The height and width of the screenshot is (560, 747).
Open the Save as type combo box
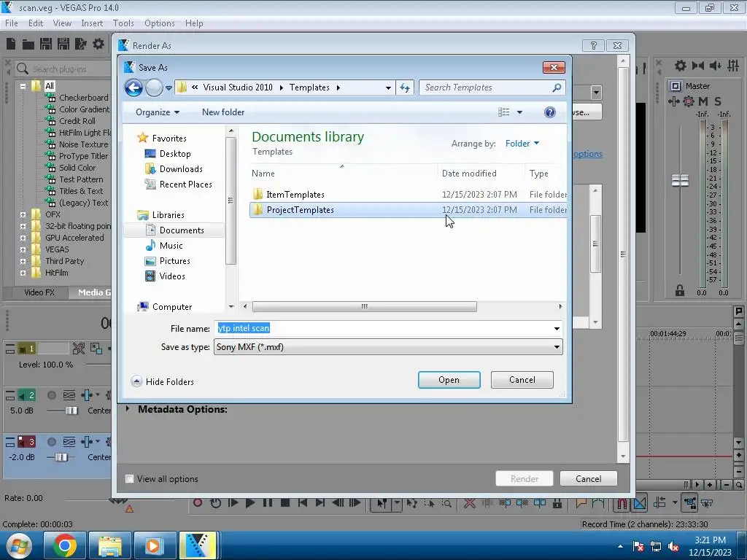point(388,347)
